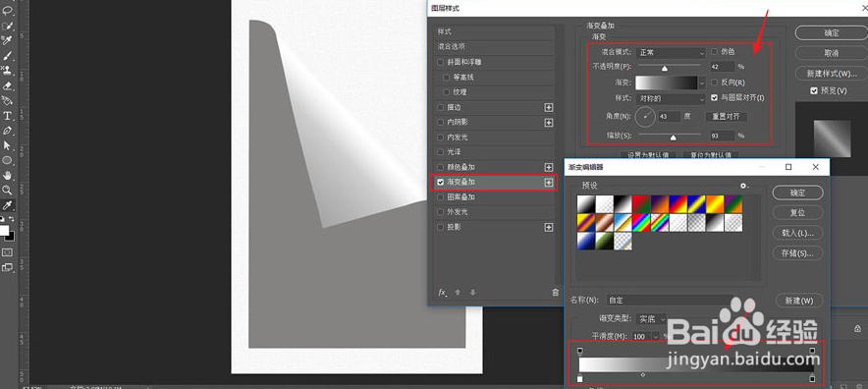Enable the 等高线 checkbox
Image resolution: width=868 pixels, height=389 pixels.
click(x=447, y=77)
